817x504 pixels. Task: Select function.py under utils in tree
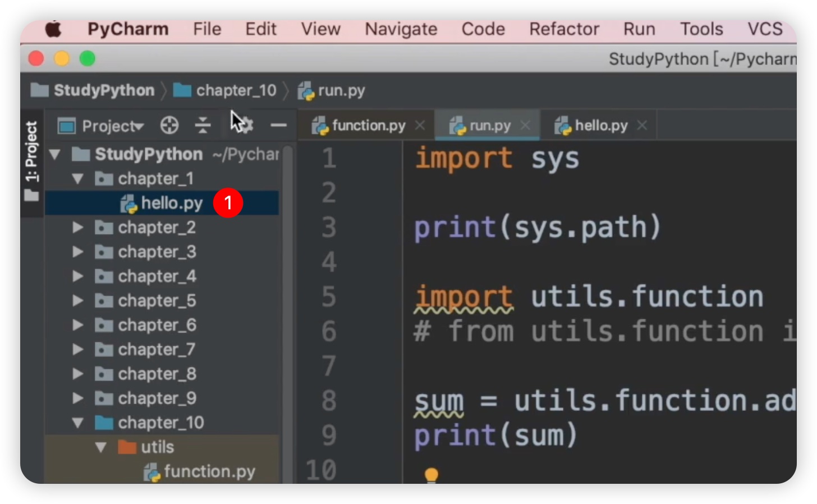click(x=162, y=471)
